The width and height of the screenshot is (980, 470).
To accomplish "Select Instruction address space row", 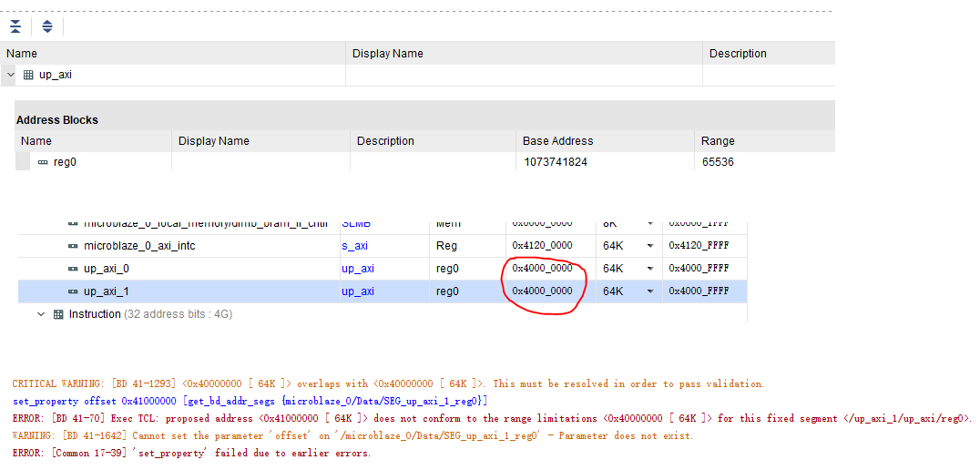I will point(383,314).
